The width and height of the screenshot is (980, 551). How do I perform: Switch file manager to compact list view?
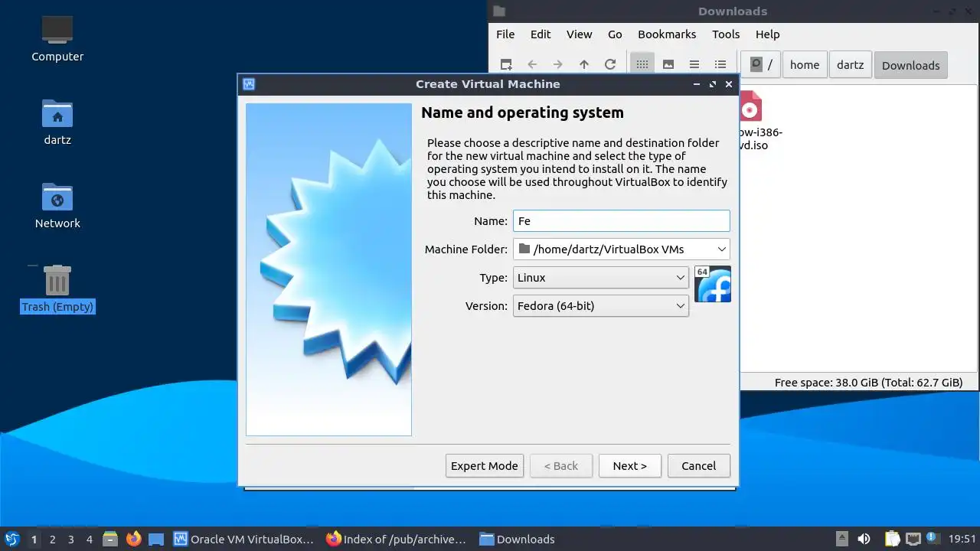(x=694, y=65)
